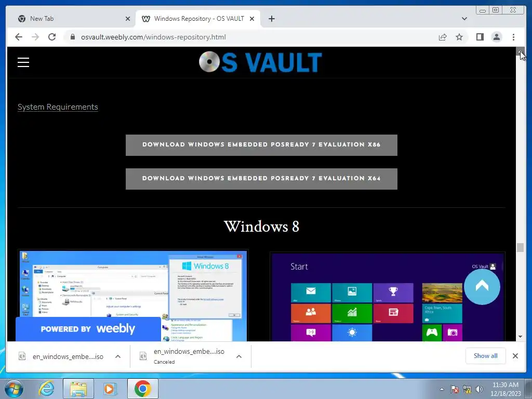Open the Chrome profile menu
Screen dimensions: 532x399
496,37
